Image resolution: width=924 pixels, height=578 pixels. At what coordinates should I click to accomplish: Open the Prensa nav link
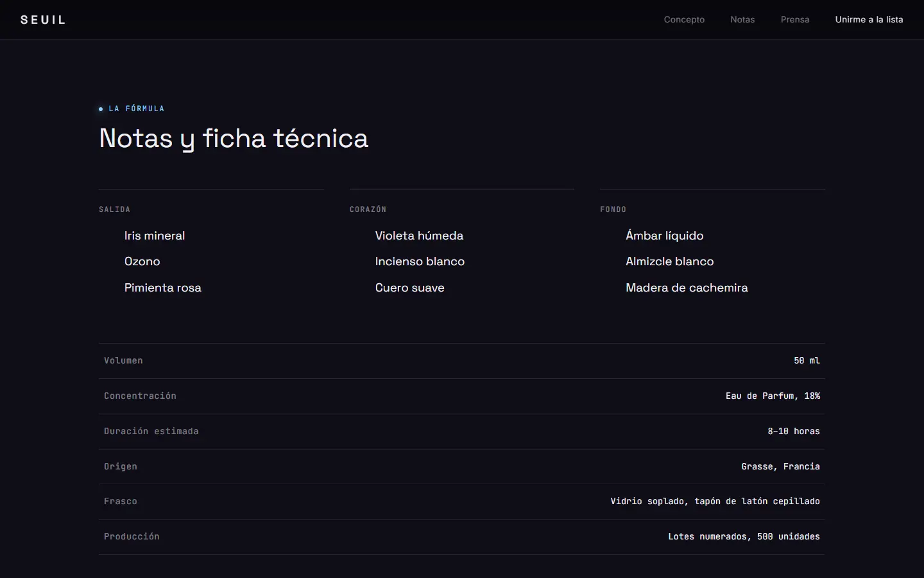coord(795,20)
